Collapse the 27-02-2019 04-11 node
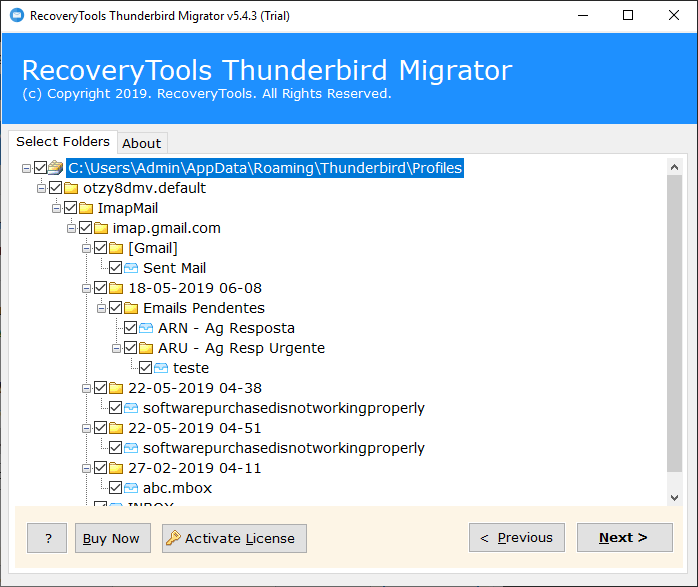Image resolution: width=698 pixels, height=587 pixels. (86, 469)
